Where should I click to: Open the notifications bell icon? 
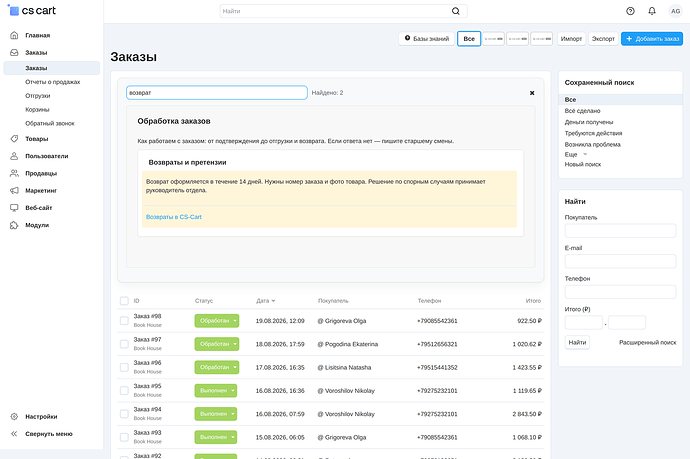click(x=652, y=11)
